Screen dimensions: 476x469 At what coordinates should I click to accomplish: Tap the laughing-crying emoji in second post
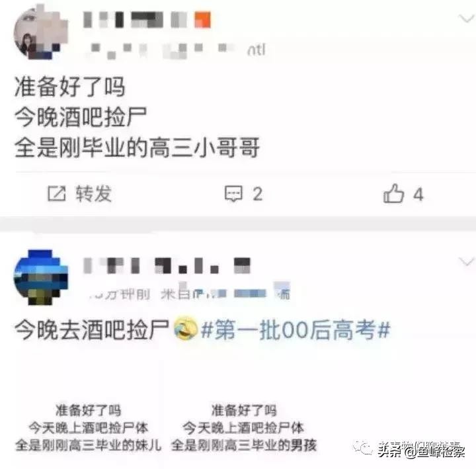pyautogui.click(x=186, y=328)
